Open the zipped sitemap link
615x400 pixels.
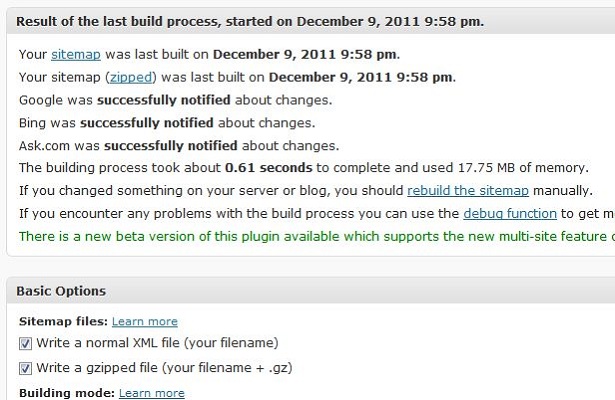[131, 77]
